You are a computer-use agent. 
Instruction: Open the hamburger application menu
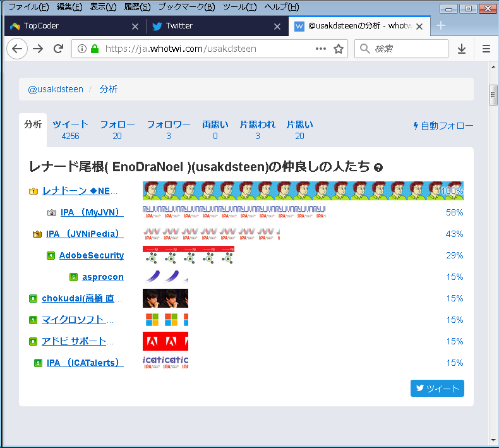point(486,49)
